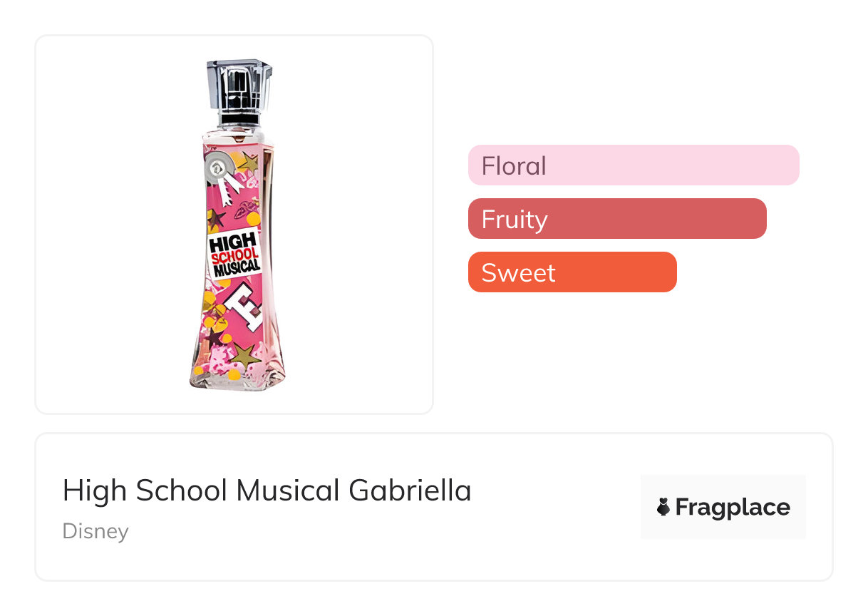Click the gold star near the bottle base
The image size is (868, 616).
click(245, 354)
